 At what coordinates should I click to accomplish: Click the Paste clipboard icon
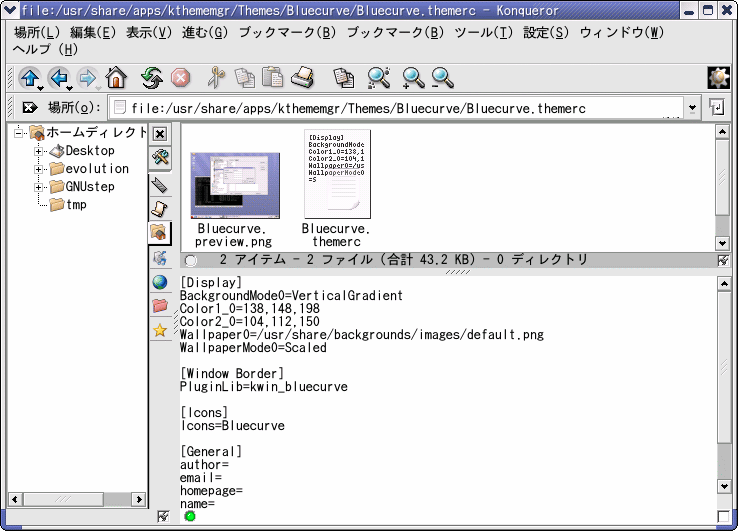click(x=273, y=77)
